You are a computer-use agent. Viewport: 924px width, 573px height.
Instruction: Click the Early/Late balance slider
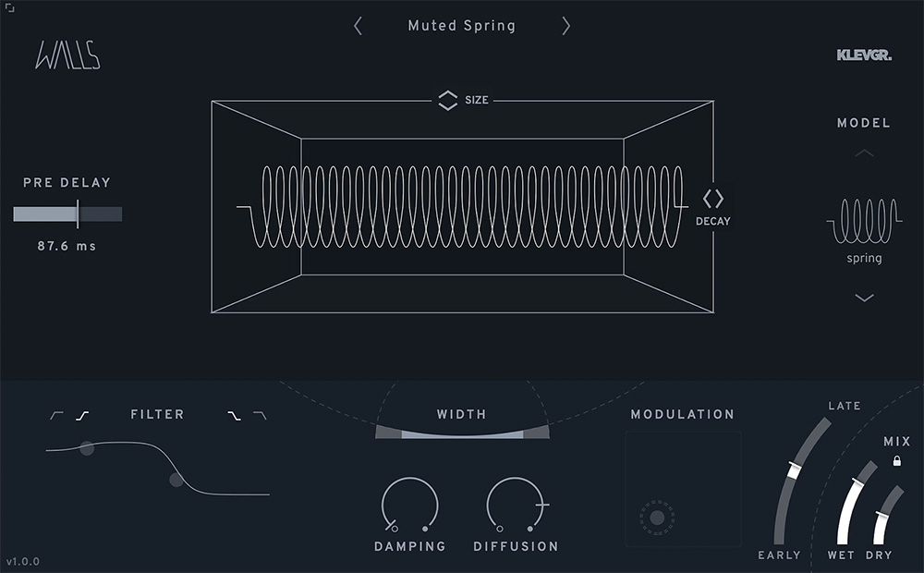793,468
